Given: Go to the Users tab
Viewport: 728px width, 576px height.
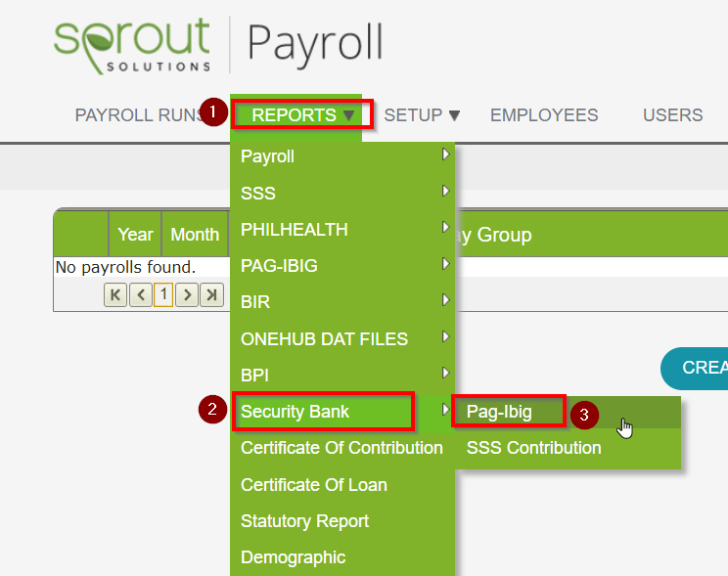Looking at the screenshot, I should (x=673, y=115).
